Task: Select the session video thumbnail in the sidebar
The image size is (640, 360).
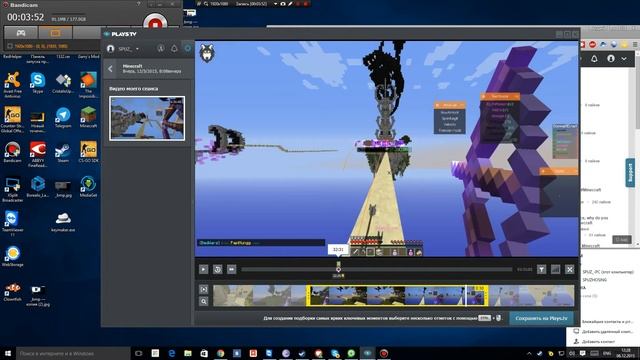Action: coord(147,118)
